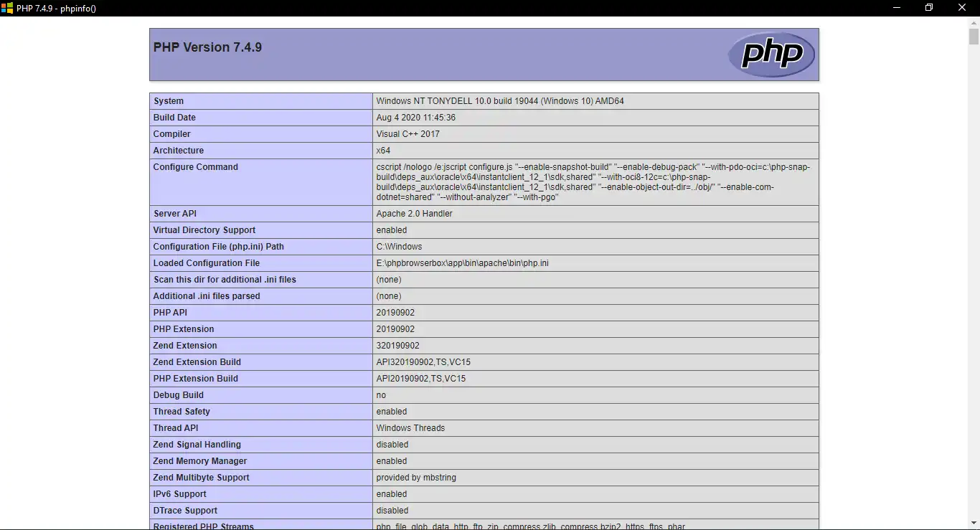
Task: Click the 'Zend Memory Manager' label
Action: pyautogui.click(x=200, y=461)
